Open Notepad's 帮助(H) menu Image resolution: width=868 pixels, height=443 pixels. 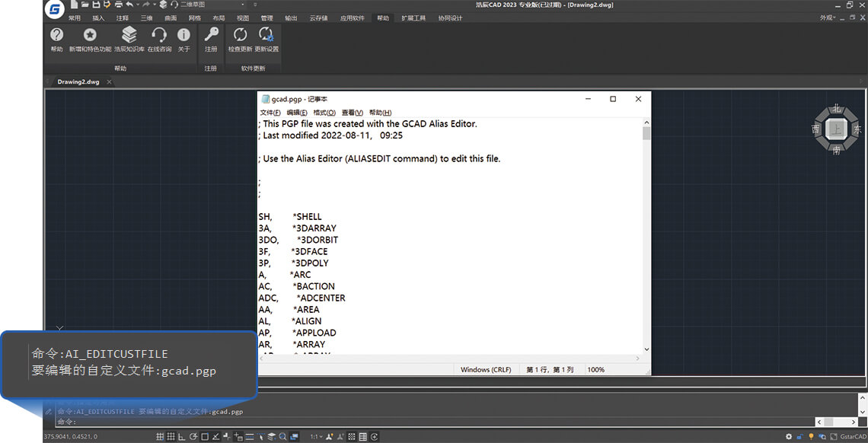point(380,112)
